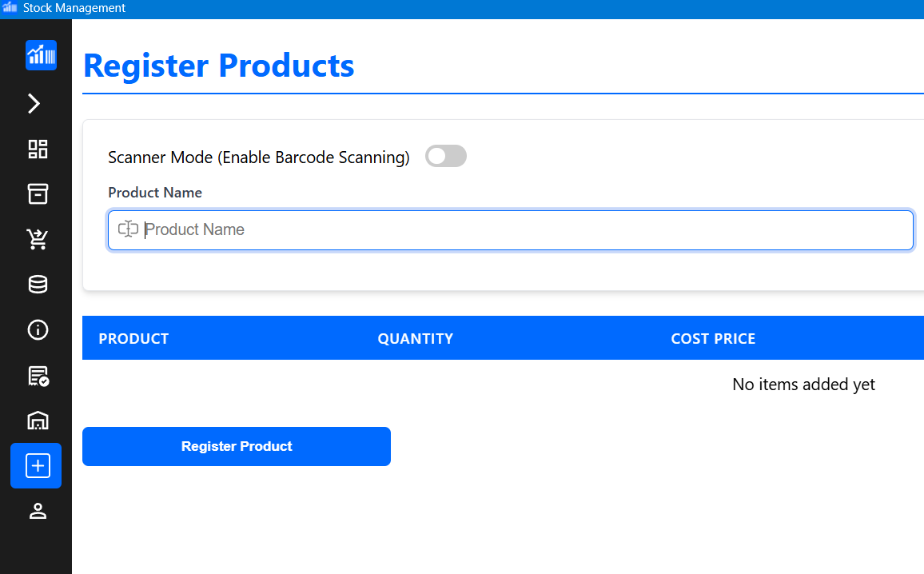Click the app icon in the title bar
This screenshot has width=924, height=574.
click(10, 8)
